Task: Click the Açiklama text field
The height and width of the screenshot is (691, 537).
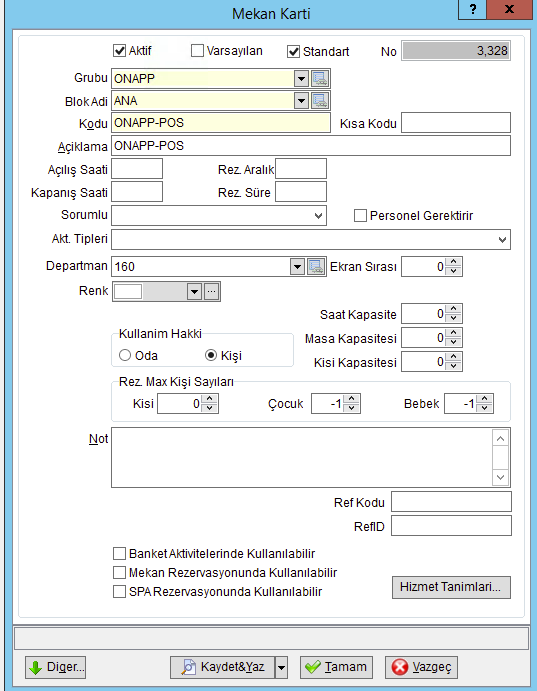Action: click(311, 146)
